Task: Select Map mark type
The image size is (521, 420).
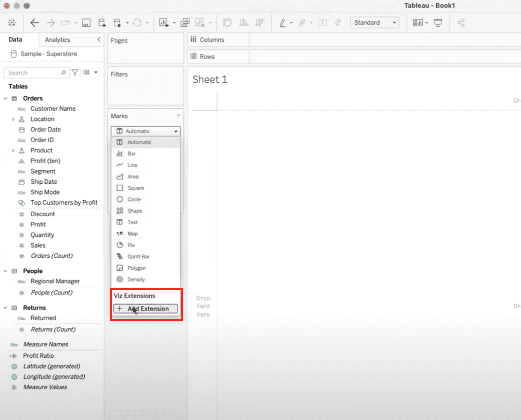Action: [x=146, y=234]
